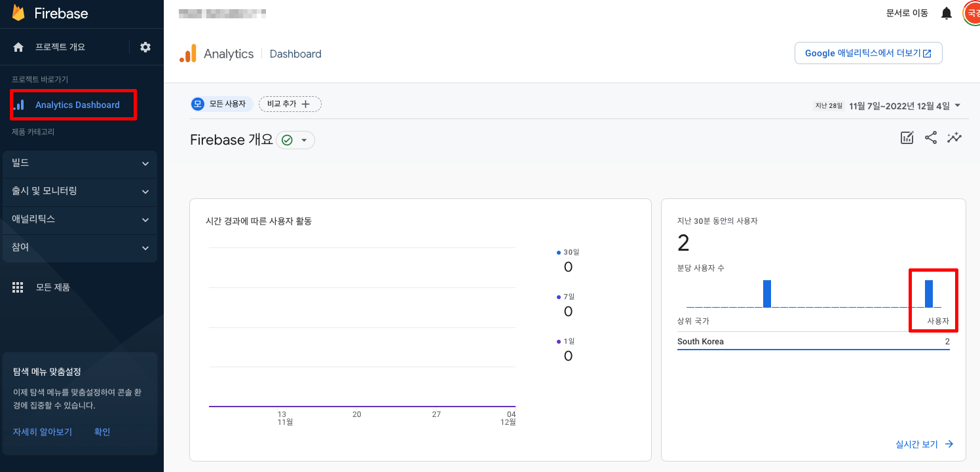Click 확인 in customization notice
The height and width of the screenshot is (472, 980).
point(102,432)
